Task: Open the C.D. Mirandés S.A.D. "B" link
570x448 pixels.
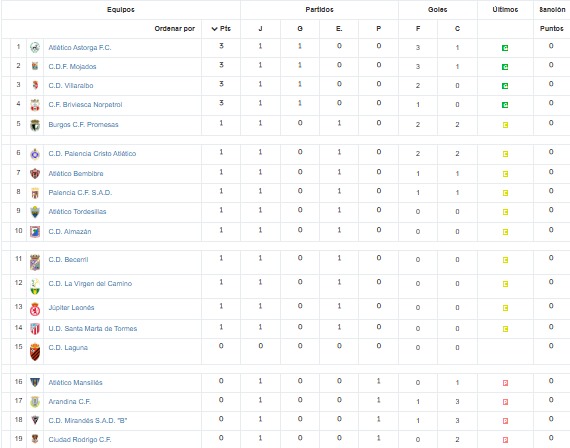Action: (x=88, y=421)
